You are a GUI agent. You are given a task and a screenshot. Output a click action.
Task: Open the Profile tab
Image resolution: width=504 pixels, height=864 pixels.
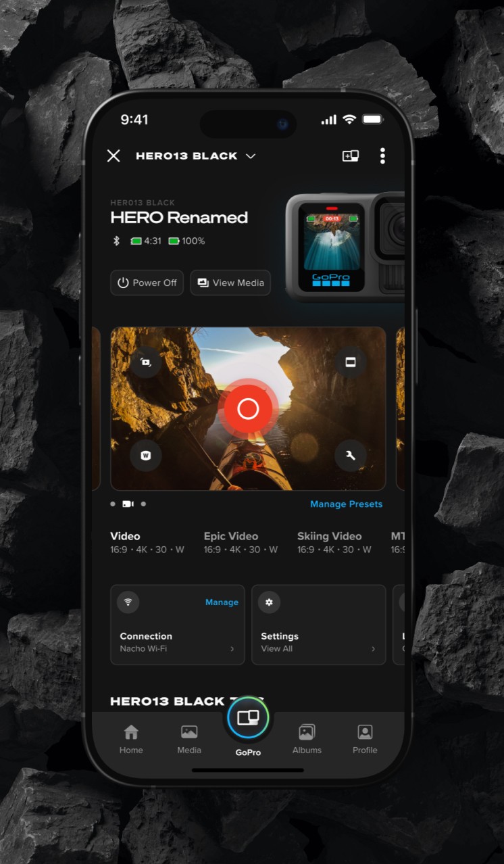pos(365,739)
